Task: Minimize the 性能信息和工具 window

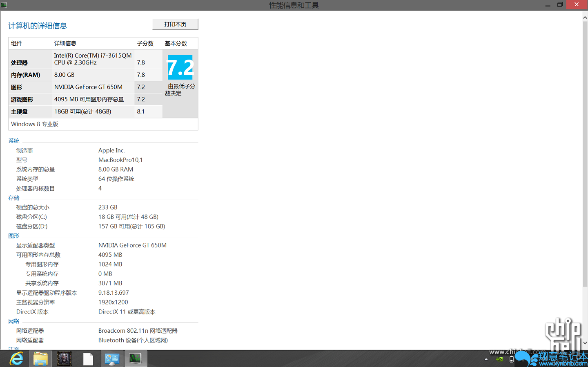Action: pyautogui.click(x=548, y=5)
